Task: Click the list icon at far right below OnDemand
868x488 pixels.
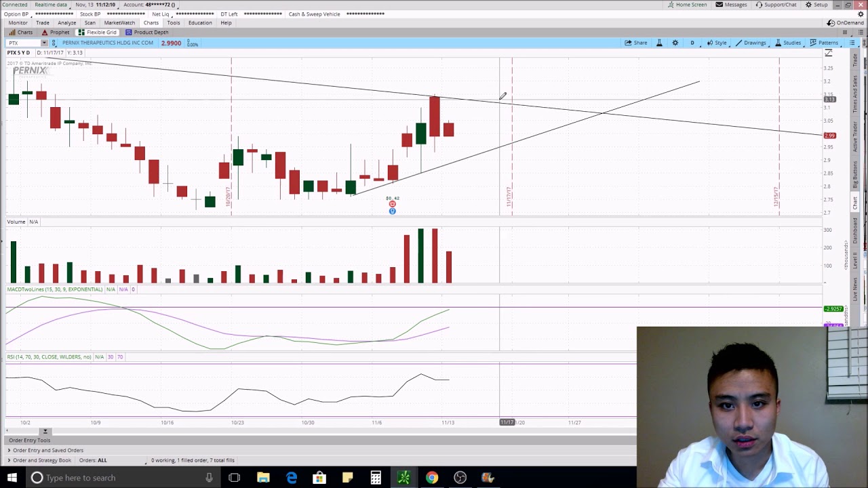Action: tap(862, 33)
